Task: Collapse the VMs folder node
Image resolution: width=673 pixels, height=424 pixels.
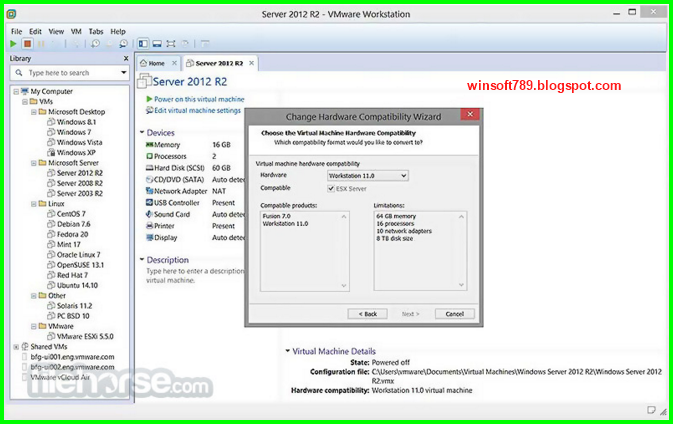Action: 25,102
